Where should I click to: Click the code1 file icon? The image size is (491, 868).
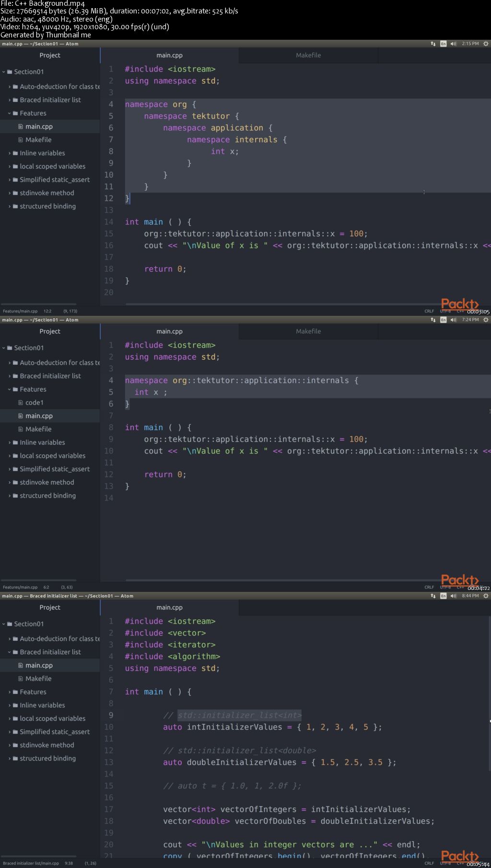click(21, 403)
